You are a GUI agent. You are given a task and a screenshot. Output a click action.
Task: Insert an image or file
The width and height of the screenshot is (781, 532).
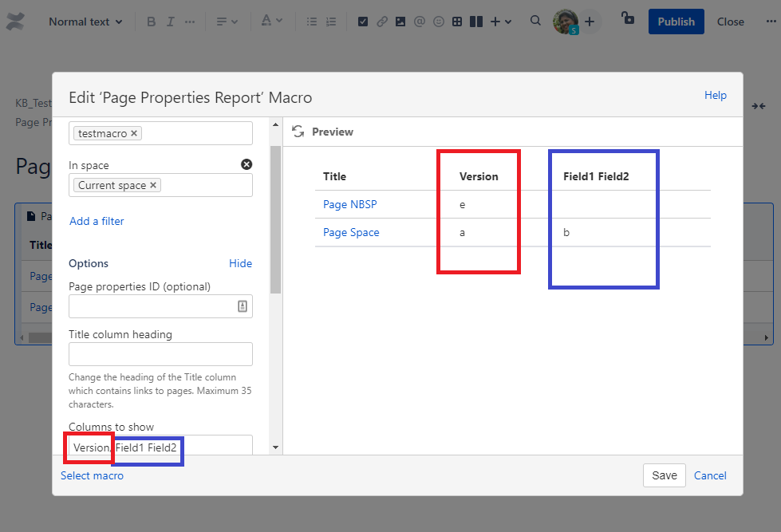400,22
